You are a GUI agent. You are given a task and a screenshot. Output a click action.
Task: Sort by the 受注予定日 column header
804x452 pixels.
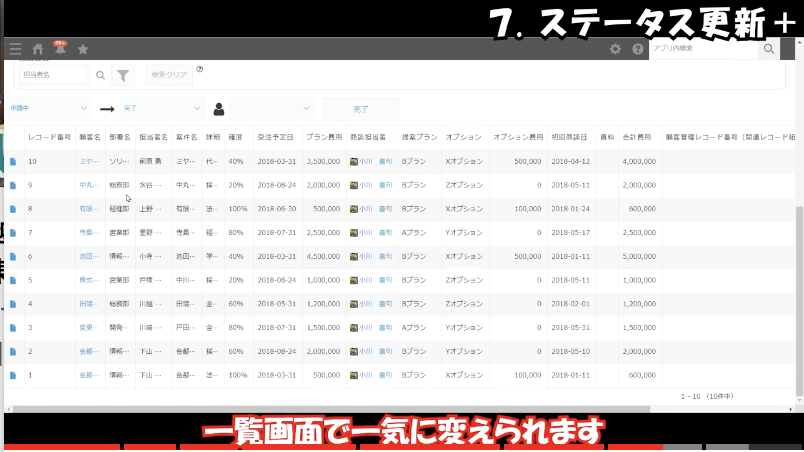coord(274,137)
